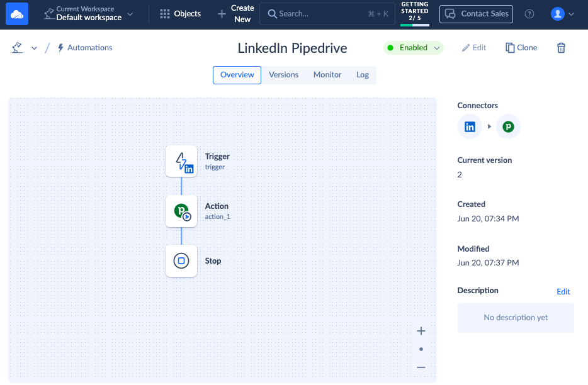Click the cloud logo home icon
Viewport: 588px width, 385px height.
click(x=17, y=14)
